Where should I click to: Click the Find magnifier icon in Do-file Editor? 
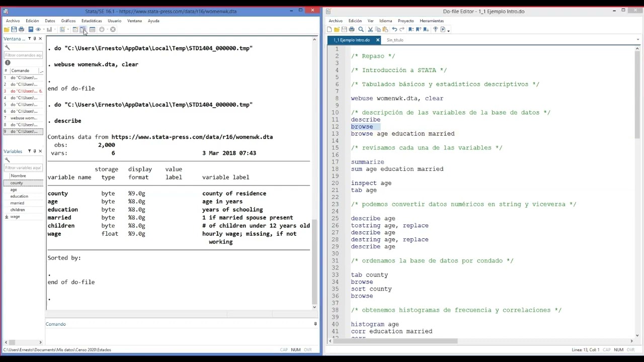361,29
